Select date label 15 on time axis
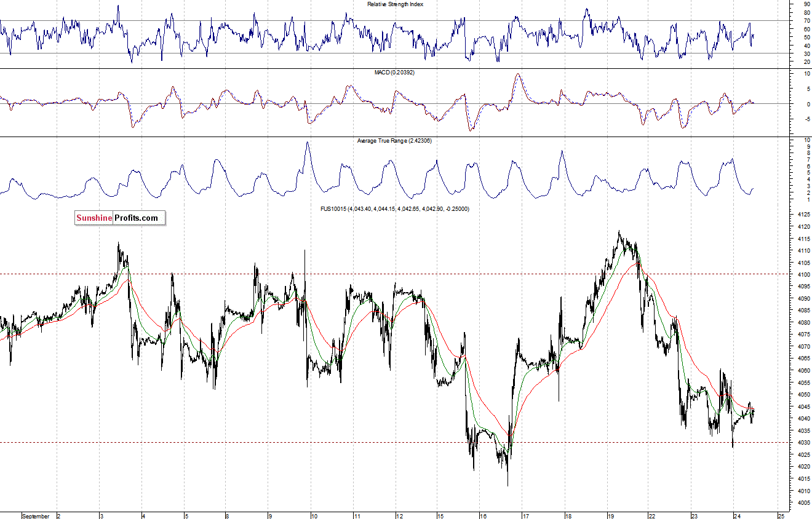 440,516
